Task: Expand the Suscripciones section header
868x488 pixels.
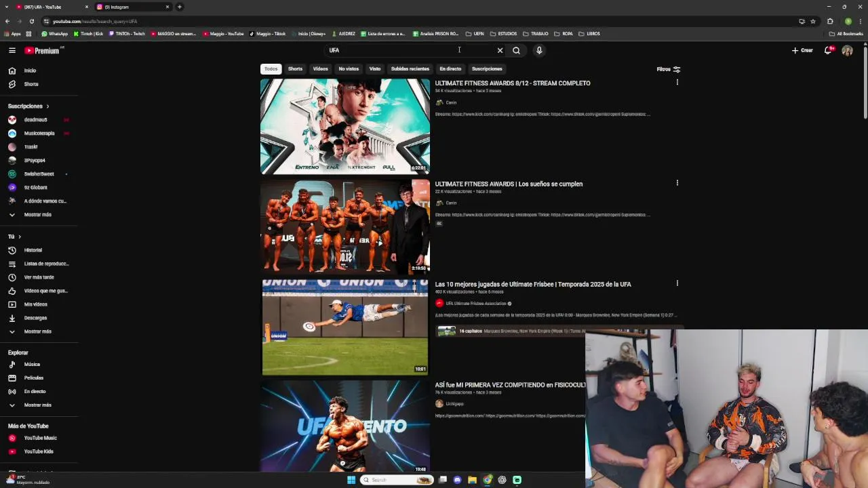Action: 28,106
